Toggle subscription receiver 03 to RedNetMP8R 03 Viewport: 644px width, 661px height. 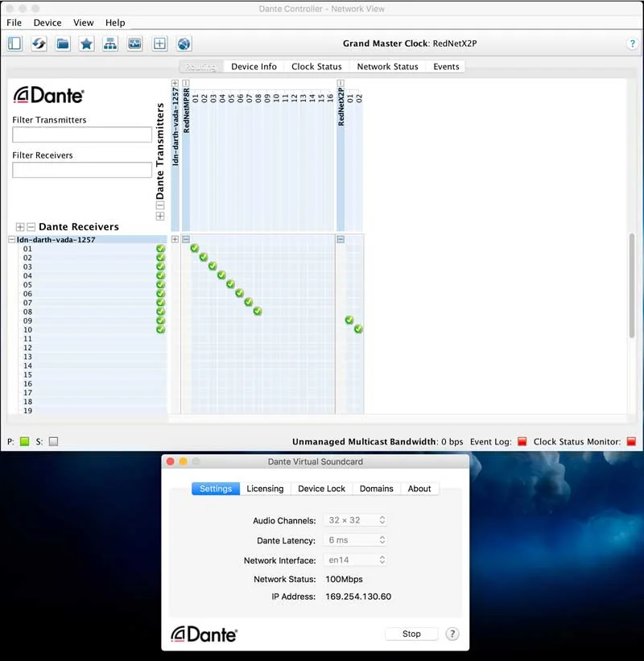coord(213,266)
